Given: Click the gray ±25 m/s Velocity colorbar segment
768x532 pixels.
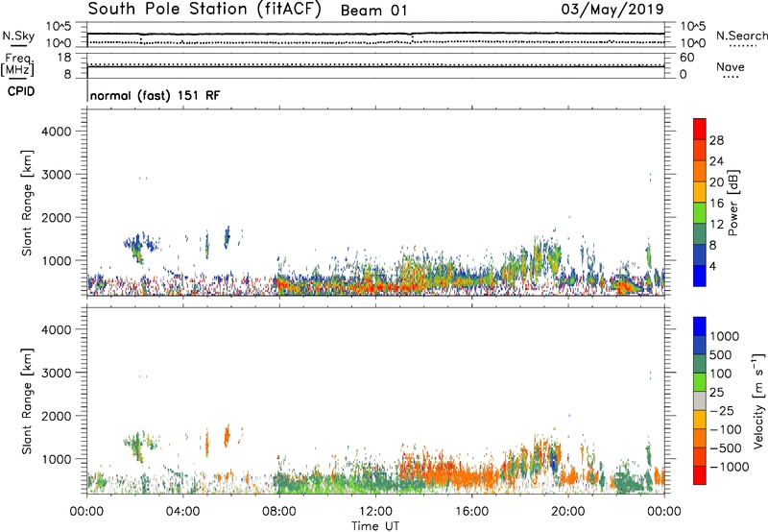Looking at the screenshot, I should click(x=700, y=401).
